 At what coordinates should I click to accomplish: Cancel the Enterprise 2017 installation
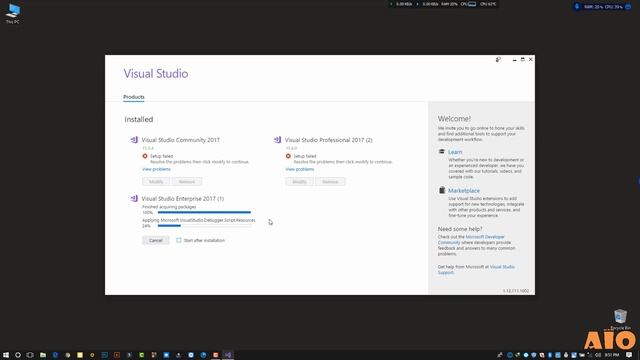tap(156, 240)
